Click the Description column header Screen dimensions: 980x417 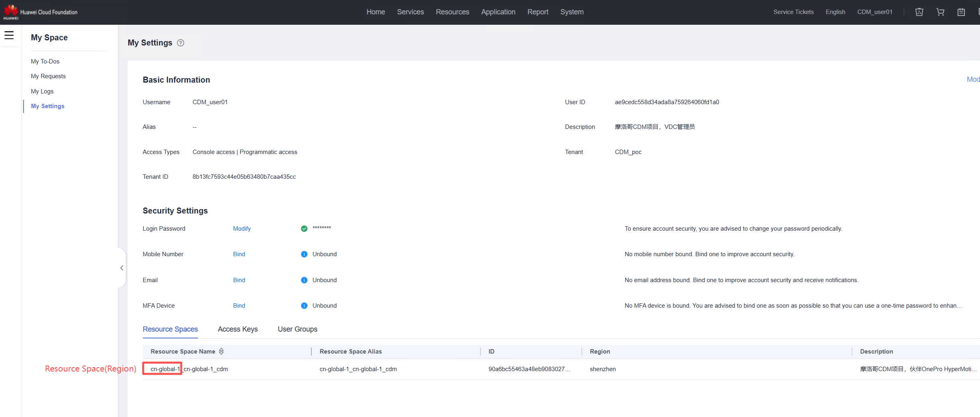click(x=877, y=352)
